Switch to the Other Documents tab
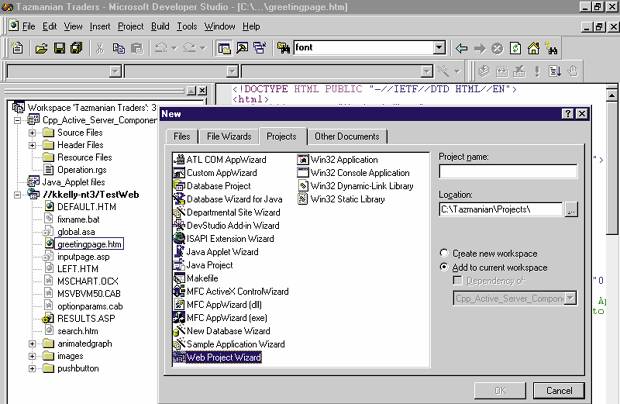Viewport: 620px width, 404px height. 347,136
